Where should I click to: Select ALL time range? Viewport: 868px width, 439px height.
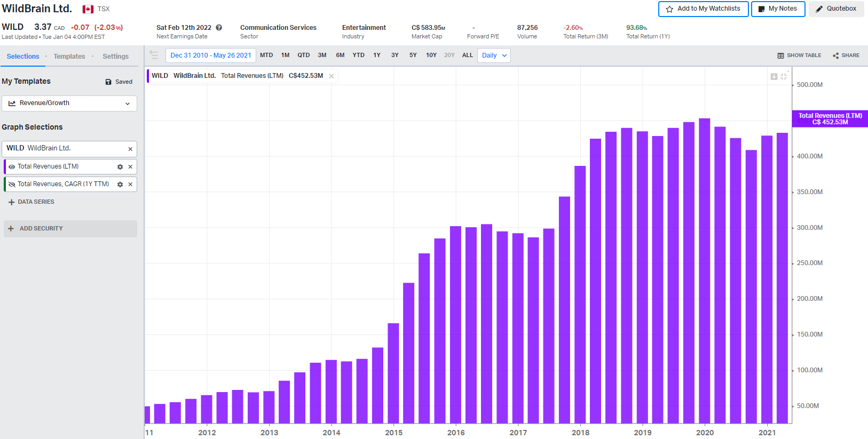pos(468,55)
